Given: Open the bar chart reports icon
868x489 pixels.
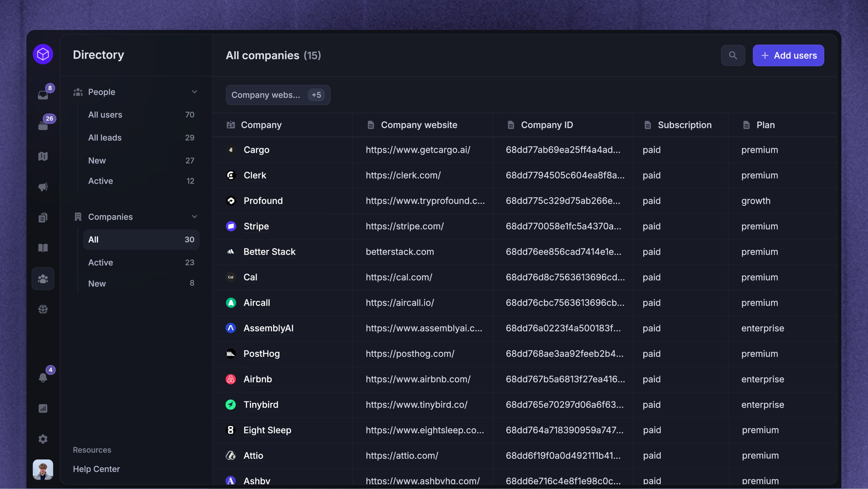Looking at the screenshot, I should tap(43, 408).
